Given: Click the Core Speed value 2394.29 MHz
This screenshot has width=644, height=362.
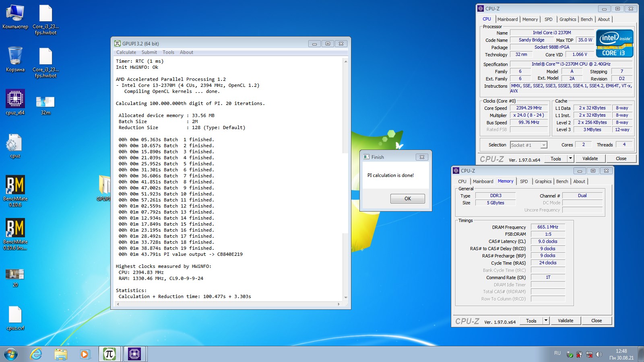Looking at the screenshot, I should point(529,108).
